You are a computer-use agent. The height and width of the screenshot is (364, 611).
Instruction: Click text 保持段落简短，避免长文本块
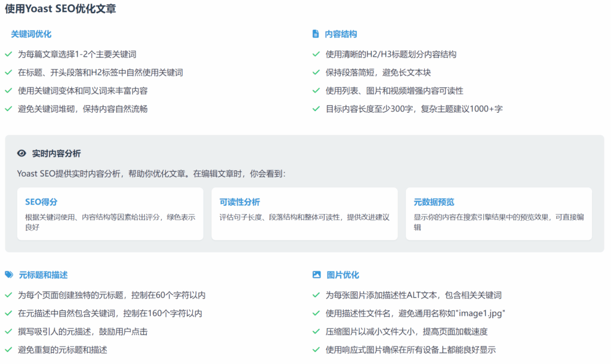pyautogui.click(x=378, y=72)
